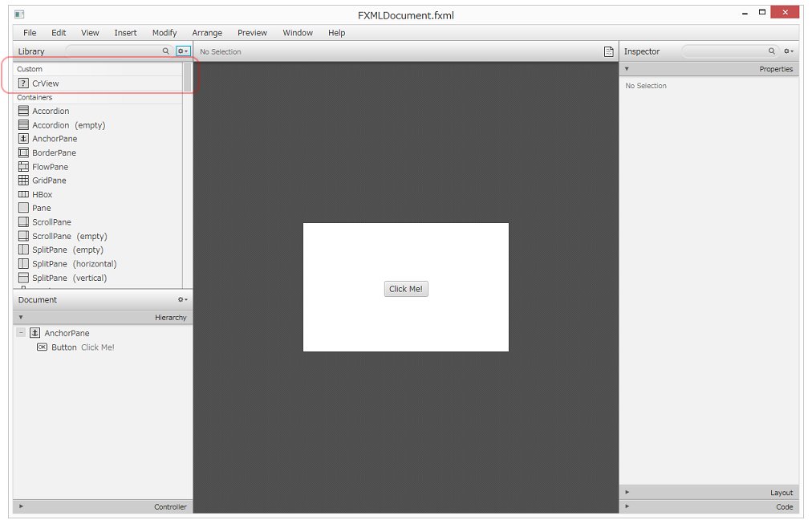
Task: Click the document icon in selection bar
Action: [x=608, y=51]
